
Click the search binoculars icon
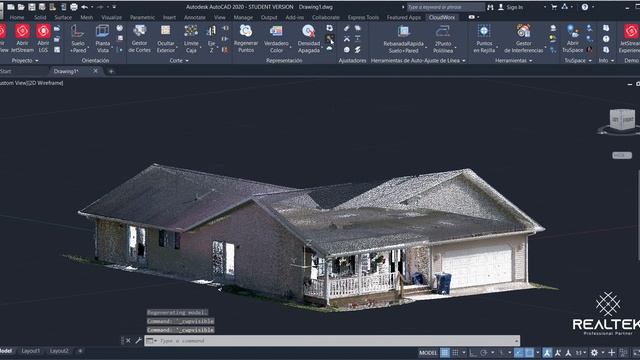coord(490,7)
